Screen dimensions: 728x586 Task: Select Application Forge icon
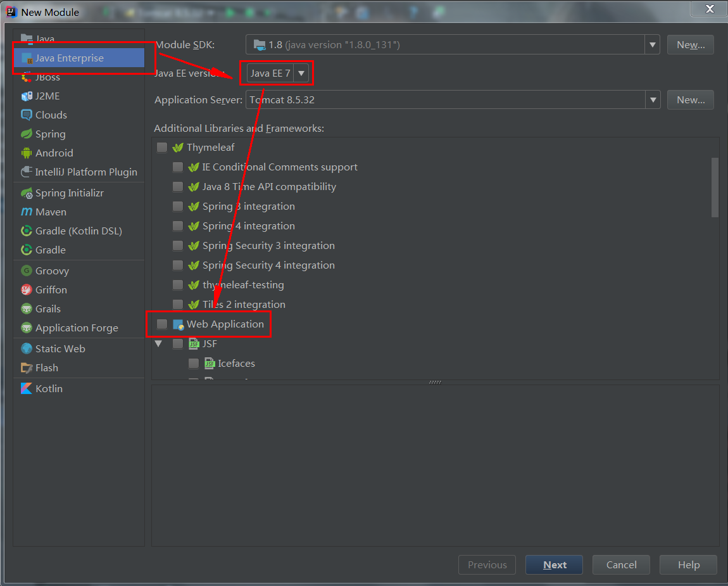(27, 328)
